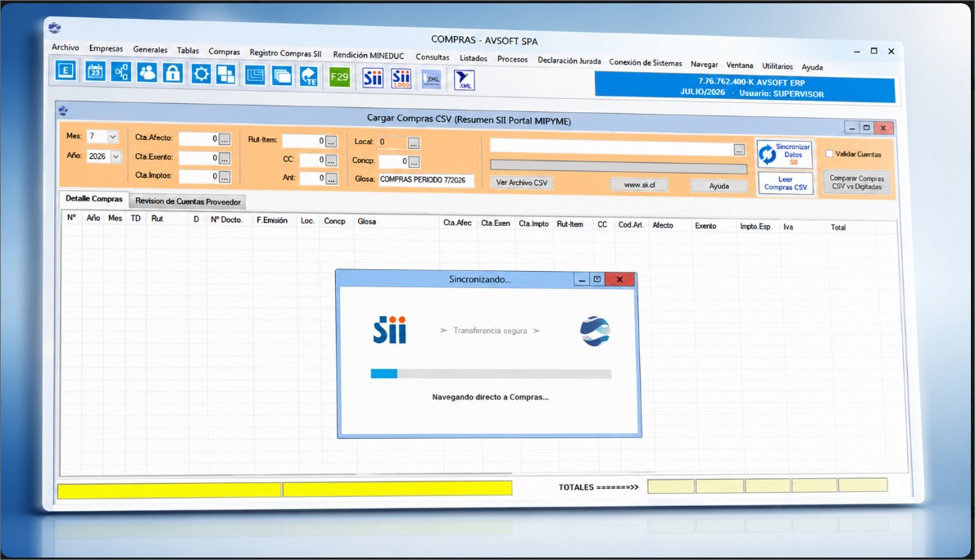Open the Tablas menu

tap(188, 50)
